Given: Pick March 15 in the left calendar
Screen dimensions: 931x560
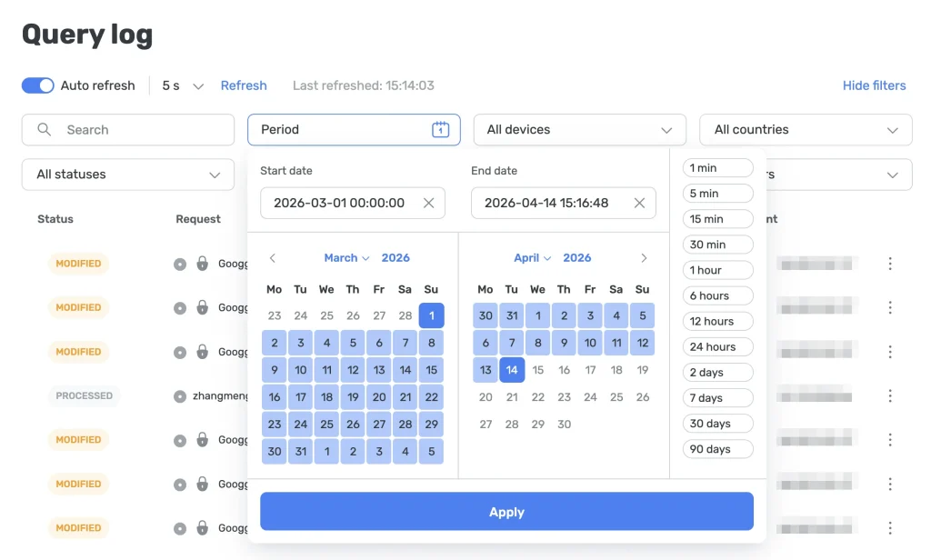Looking at the screenshot, I should coord(431,370).
